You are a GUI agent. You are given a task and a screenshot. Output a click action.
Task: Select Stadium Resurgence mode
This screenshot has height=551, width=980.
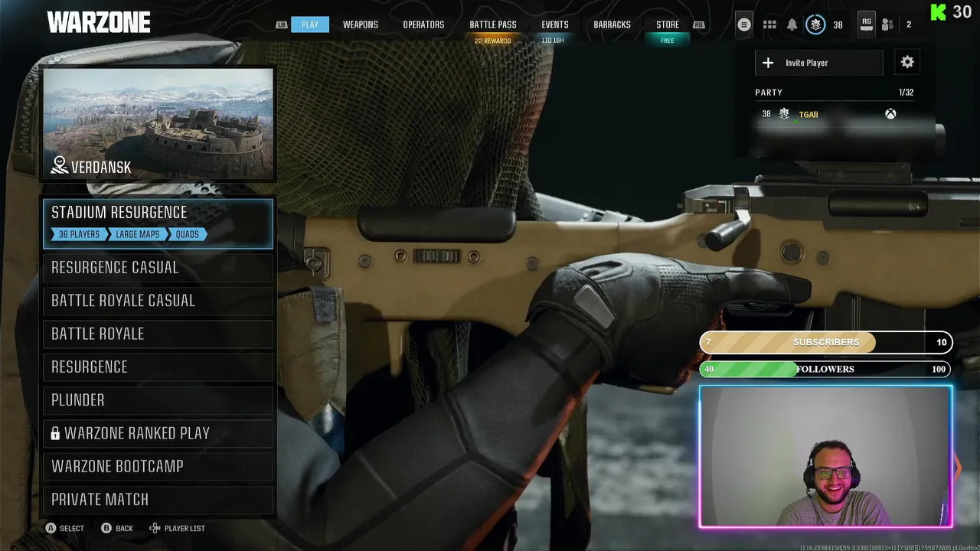(158, 223)
